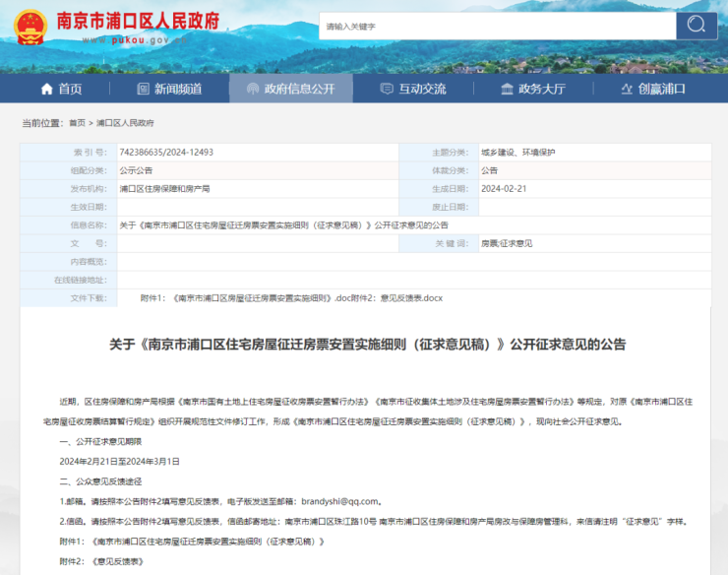728x575 pixels.
Task: Click 首页 in the breadcrumb path
Action: tap(77, 123)
